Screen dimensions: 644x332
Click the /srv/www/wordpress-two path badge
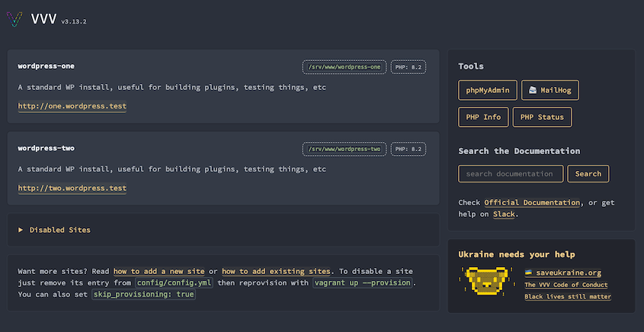(x=344, y=149)
